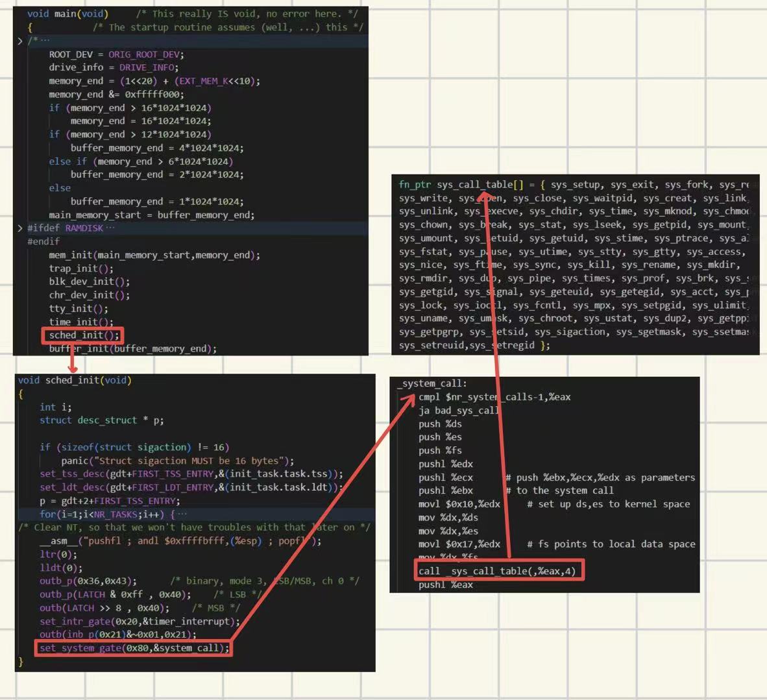
Task: Click the memory_end (1<<20) + (EXT_MEM_K<<10) line
Action: coord(154,80)
